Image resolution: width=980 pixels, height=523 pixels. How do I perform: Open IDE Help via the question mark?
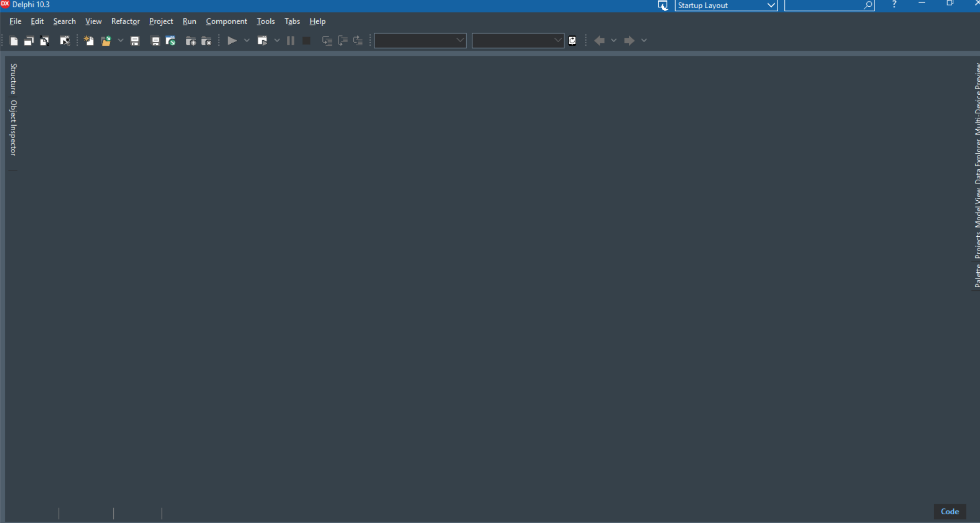pos(893,5)
